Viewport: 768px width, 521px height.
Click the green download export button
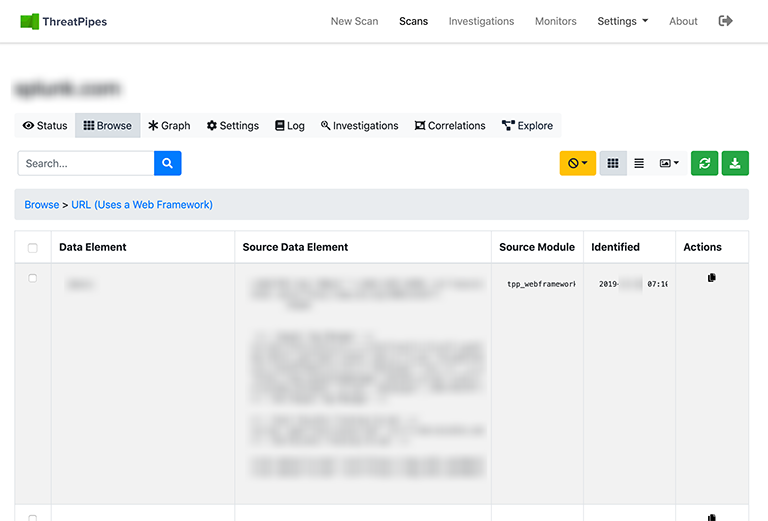click(735, 163)
